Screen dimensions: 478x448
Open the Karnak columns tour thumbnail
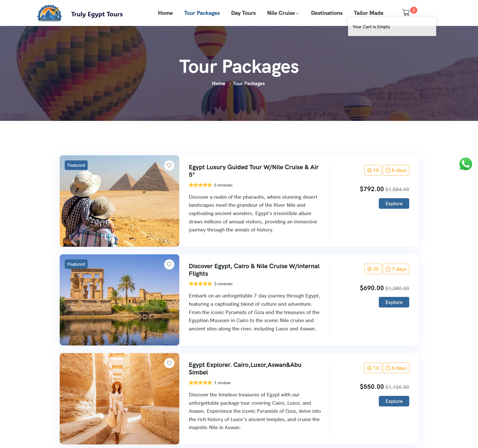click(119, 399)
